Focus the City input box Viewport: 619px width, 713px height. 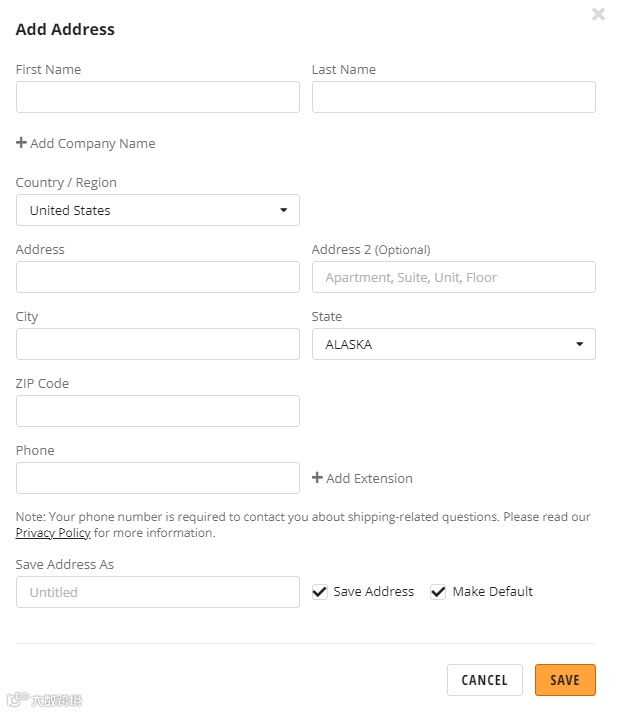pyautogui.click(x=158, y=344)
